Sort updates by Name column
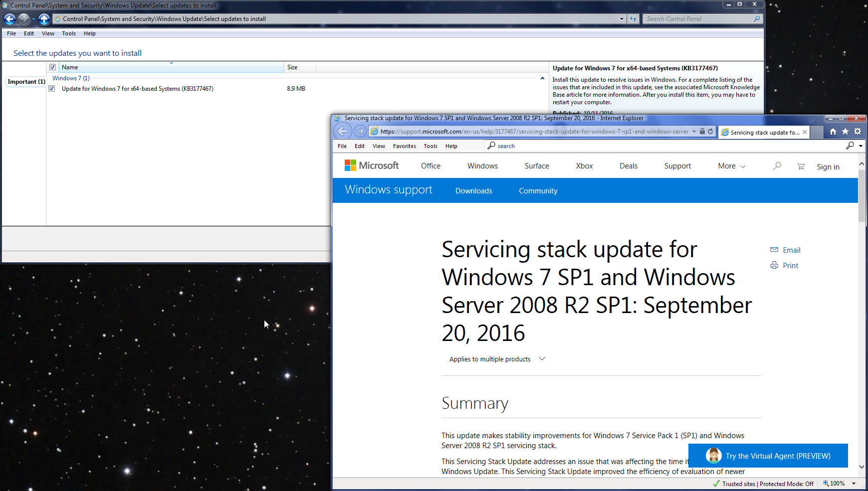This screenshot has width=868, height=491. (171, 67)
